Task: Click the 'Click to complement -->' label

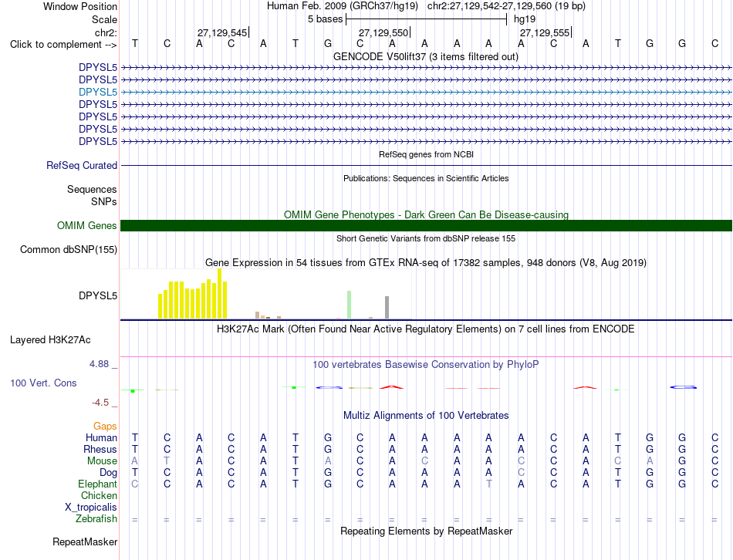Action: (63, 45)
